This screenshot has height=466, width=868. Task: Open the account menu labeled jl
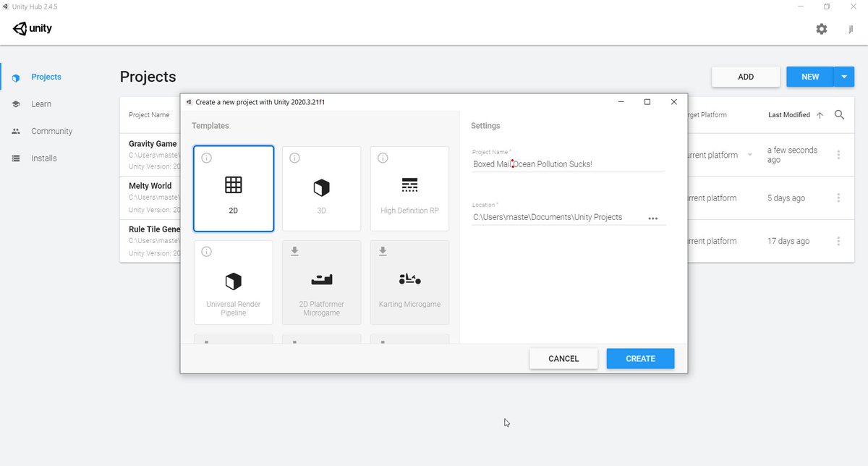(x=851, y=29)
